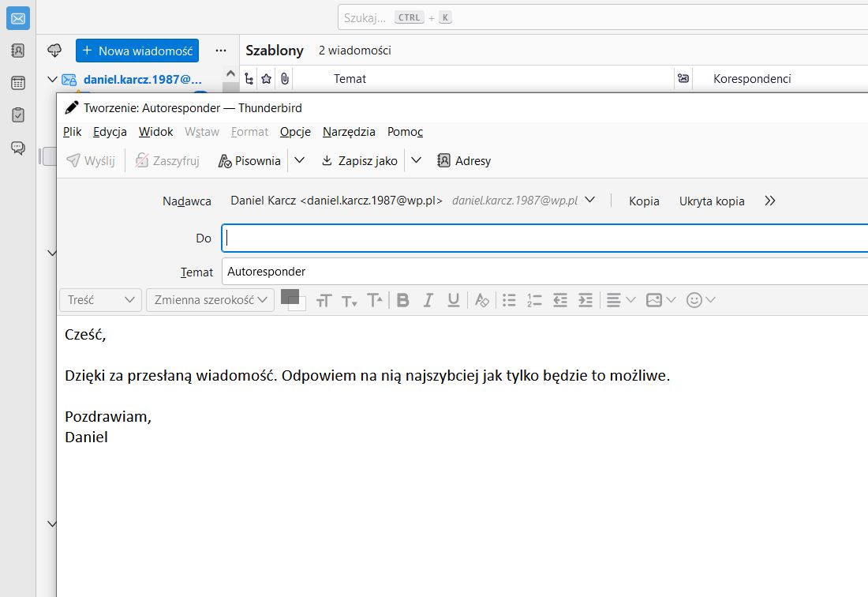Open the sender address dropdown for Daniel Karcz

[x=591, y=200]
